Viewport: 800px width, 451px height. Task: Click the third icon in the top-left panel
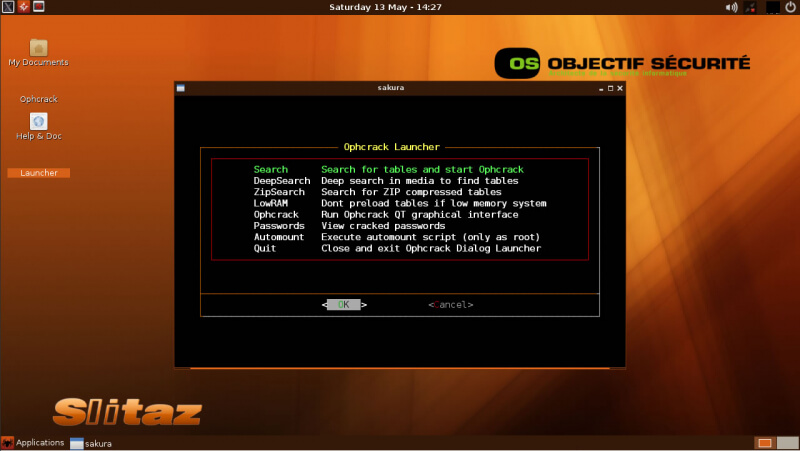click(39, 6)
